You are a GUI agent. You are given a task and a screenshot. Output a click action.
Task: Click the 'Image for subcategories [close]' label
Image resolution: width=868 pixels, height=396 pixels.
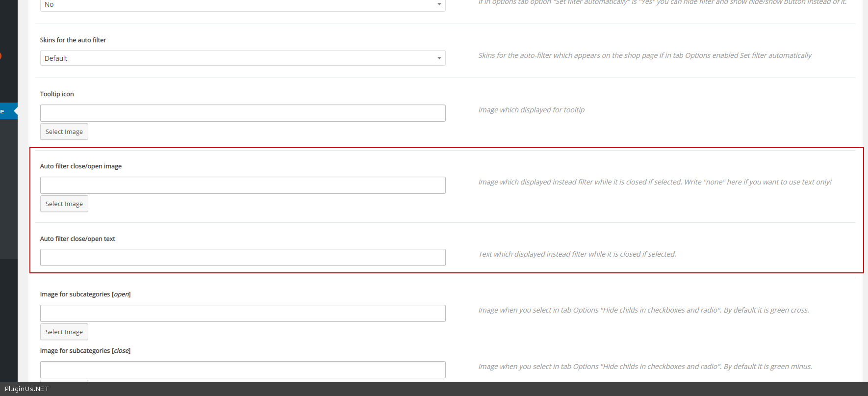(85, 351)
